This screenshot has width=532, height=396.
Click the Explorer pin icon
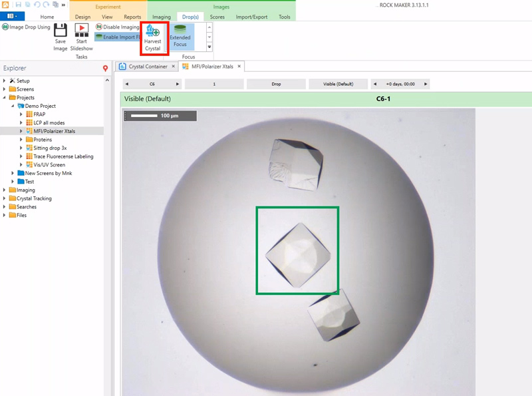[105, 69]
